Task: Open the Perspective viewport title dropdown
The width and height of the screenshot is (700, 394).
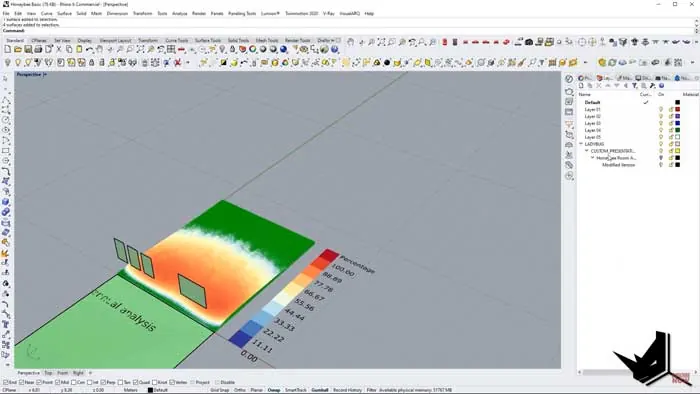Action: [x=45, y=75]
